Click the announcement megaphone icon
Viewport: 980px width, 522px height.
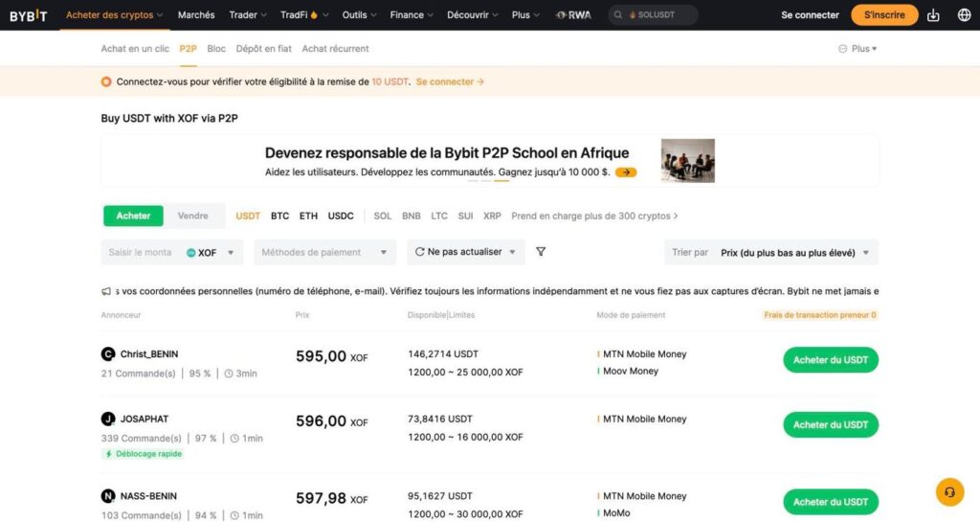[x=106, y=291]
